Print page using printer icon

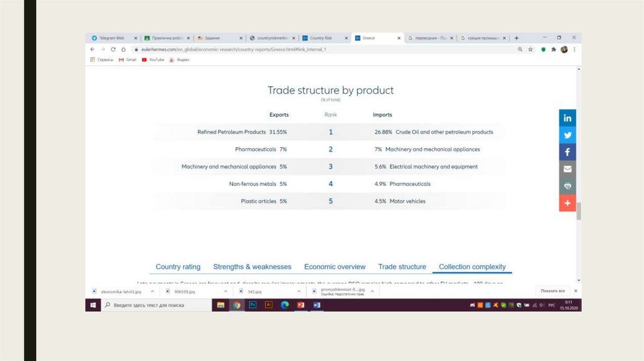pos(567,186)
